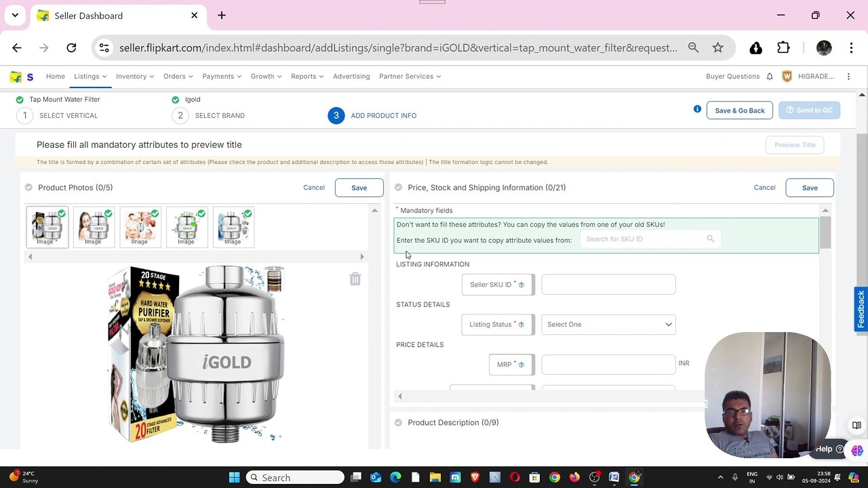This screenshot has width=868, height=488.
Task: Click the Search for SKU ID field
Action: [x=649, y=239]
